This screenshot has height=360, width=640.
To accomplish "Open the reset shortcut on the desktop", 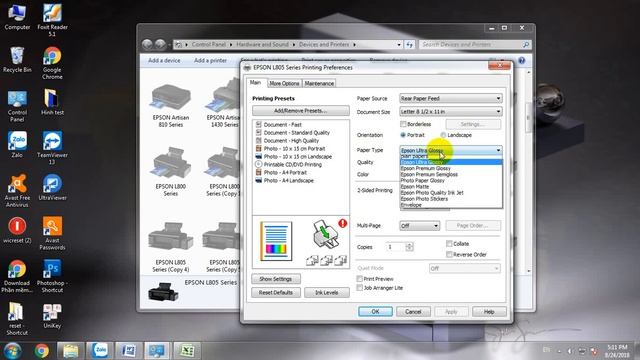I will pyautogui.click(x=17, y=319).
